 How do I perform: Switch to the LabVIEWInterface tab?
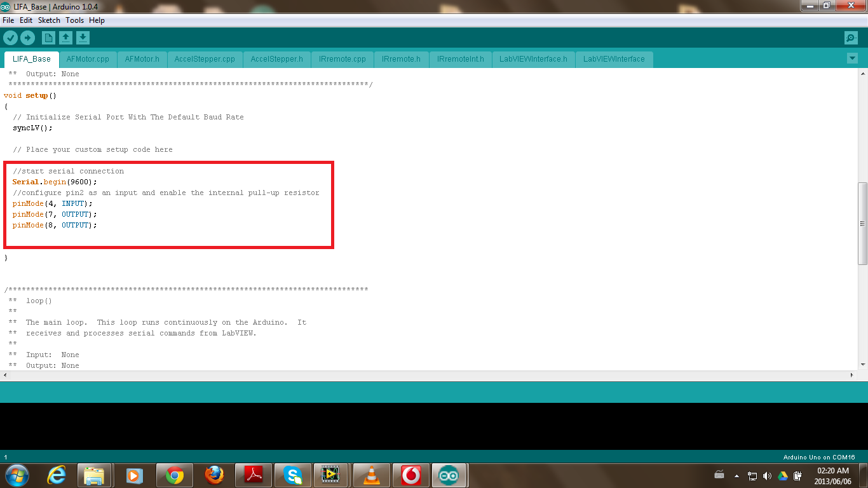[x=614, y=59]
